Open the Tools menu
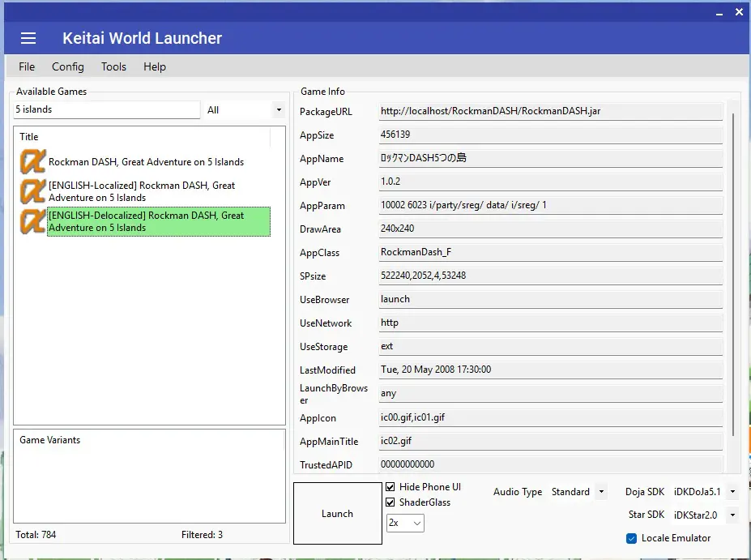This screenshot has width=751, height=560. click(113, 66)
